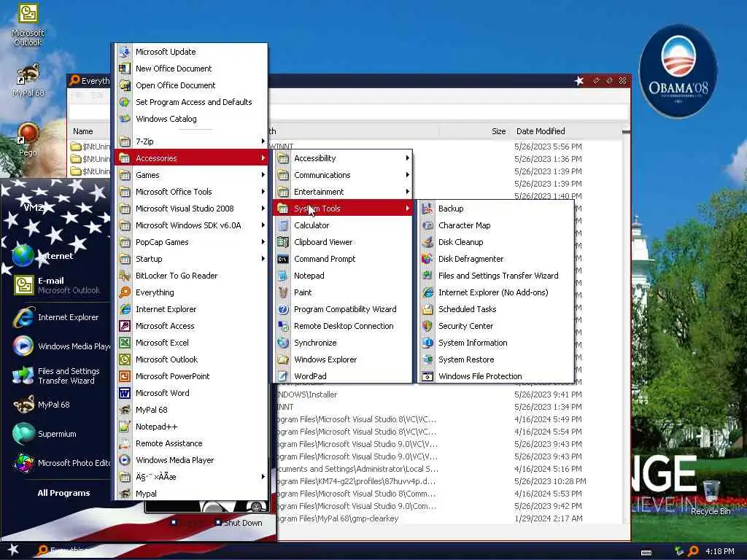Image resolution: width=747 pixels, height=560 pixels.
Task: Select Remote Assistance entry
Action: pyautogui.click(x=191, y=443)
